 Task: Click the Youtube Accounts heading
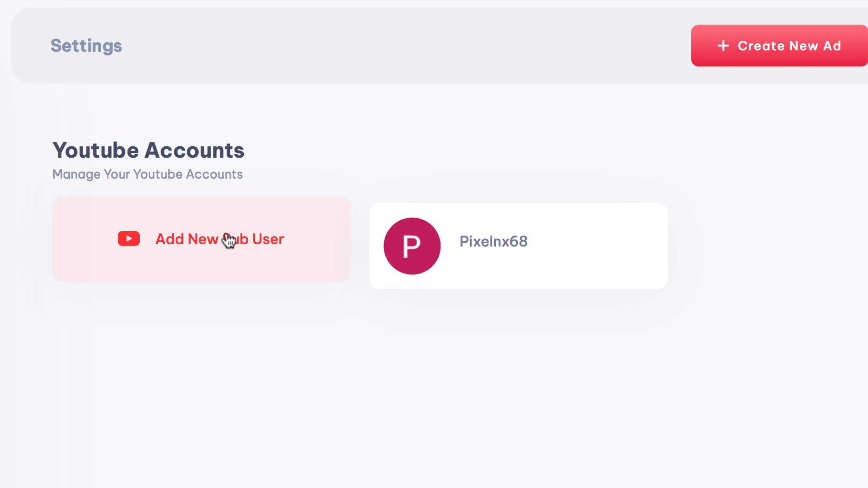(x=148, y=150)
